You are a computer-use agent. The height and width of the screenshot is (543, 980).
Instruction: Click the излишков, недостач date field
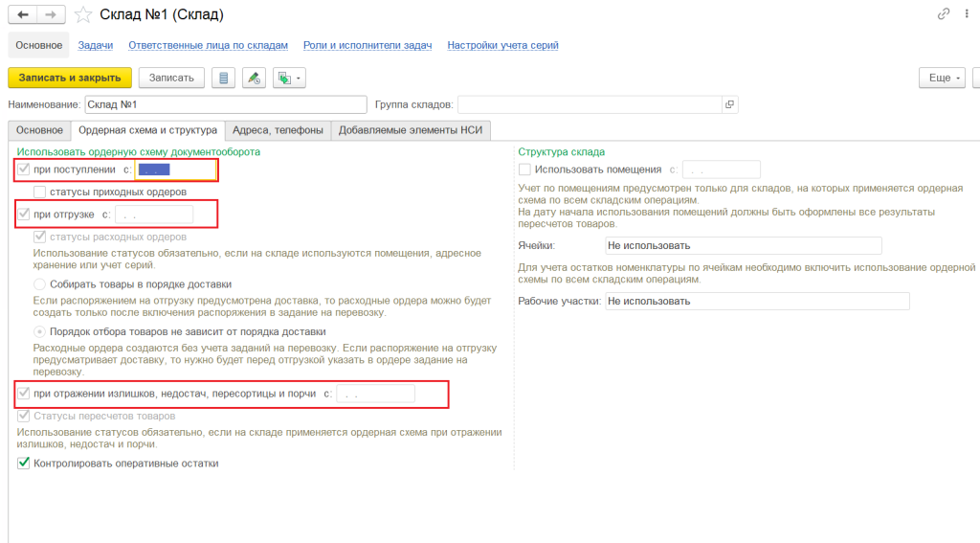click(375, 394)
